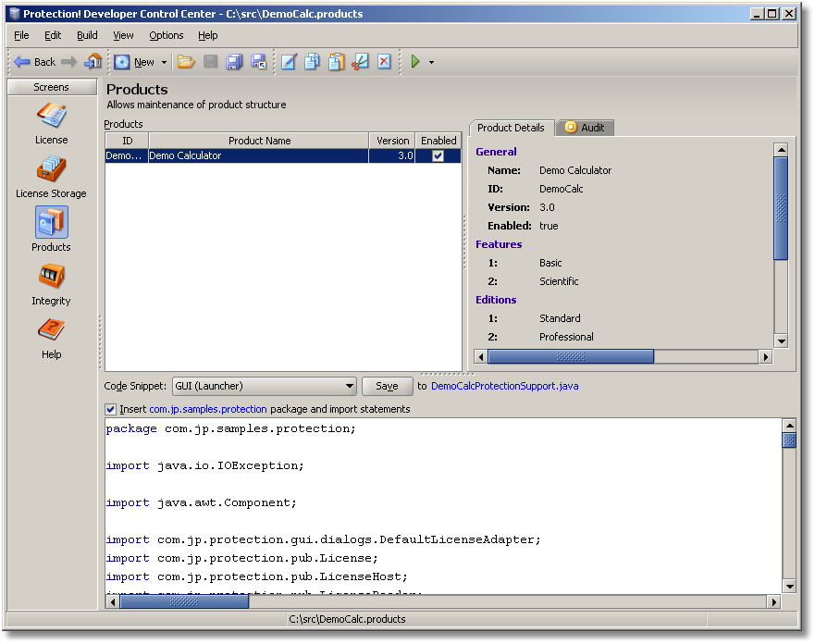
Task: Click the Home icon in toolbar
Action: point(93,62)
